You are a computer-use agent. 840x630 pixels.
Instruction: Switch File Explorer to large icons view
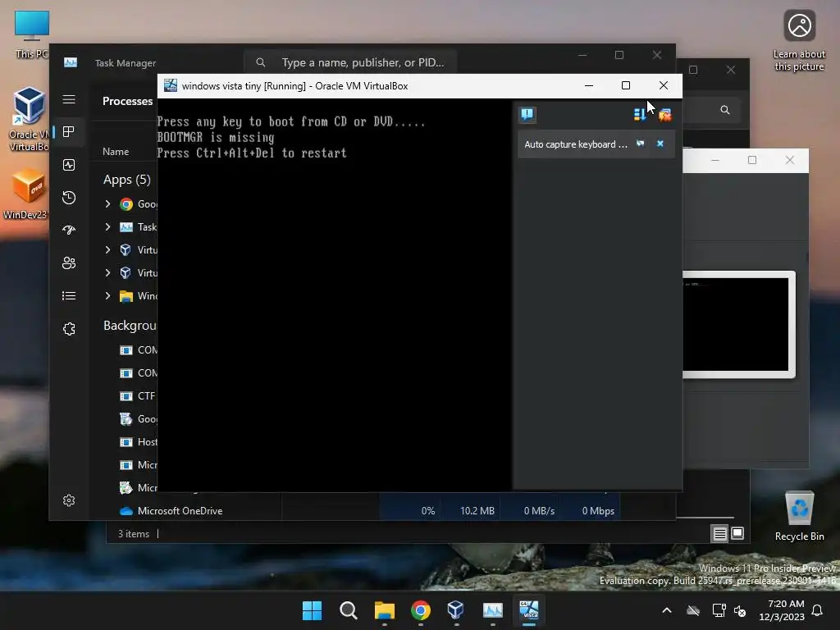click(x=737, y=533)
